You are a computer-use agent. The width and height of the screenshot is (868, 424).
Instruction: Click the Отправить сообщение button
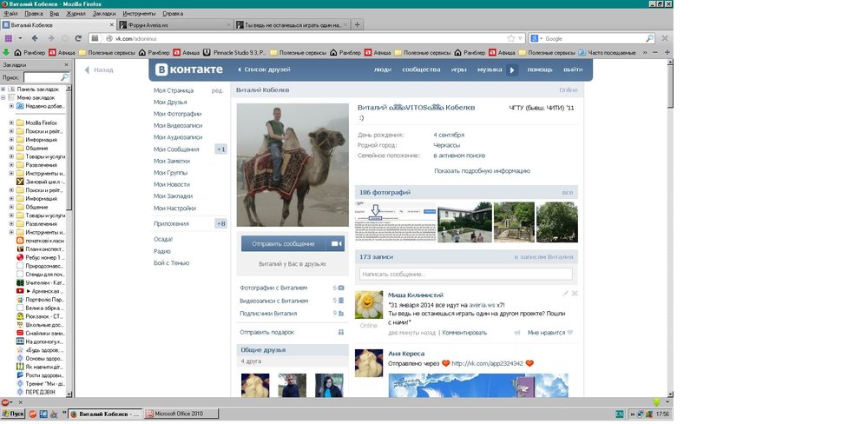pyautogui.click(x=286, y=244)
